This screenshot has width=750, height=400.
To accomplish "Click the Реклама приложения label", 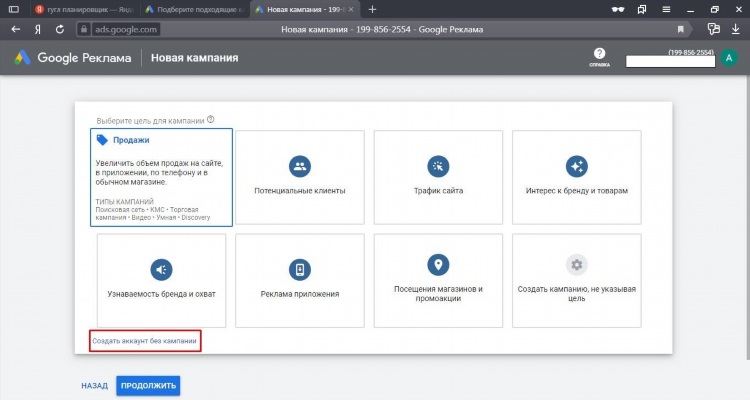I will coord(300,294).
